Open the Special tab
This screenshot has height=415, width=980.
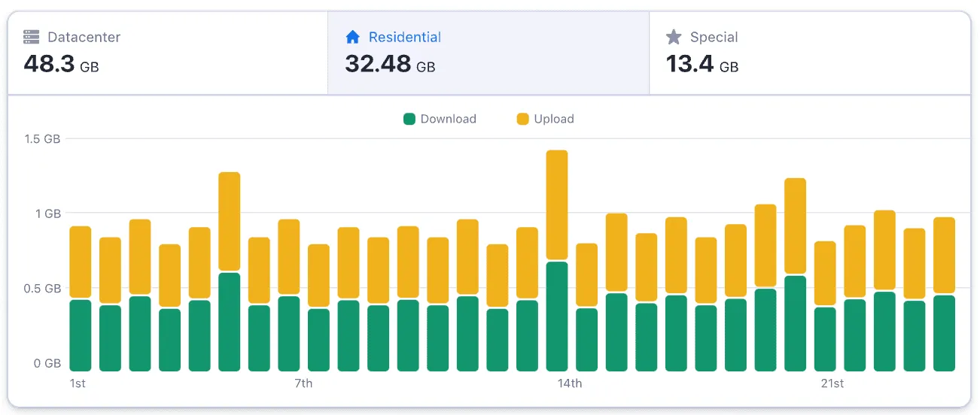pos(809,53)
